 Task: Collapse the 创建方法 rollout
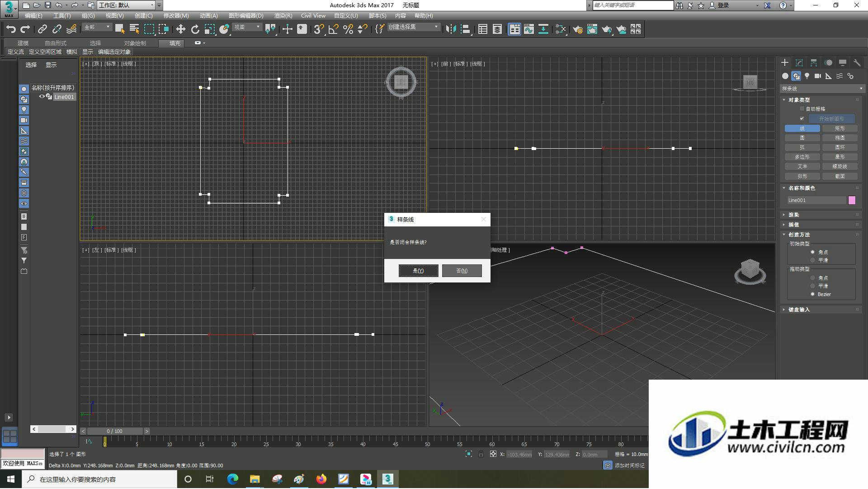pos(799,235)
